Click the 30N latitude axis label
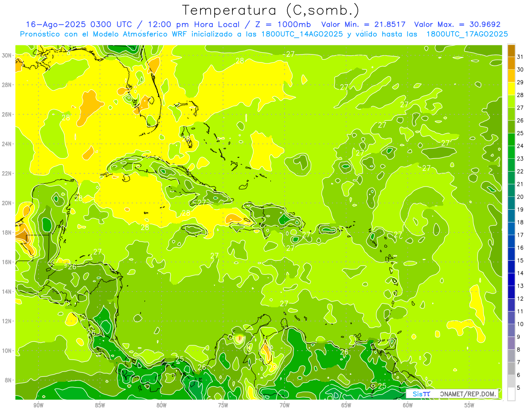 point(7,55)
